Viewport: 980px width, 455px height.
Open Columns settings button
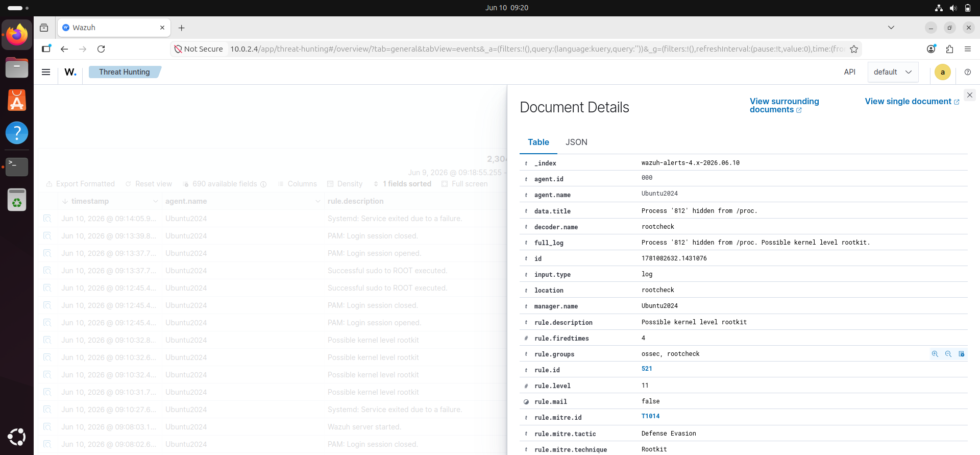point(297,184)
